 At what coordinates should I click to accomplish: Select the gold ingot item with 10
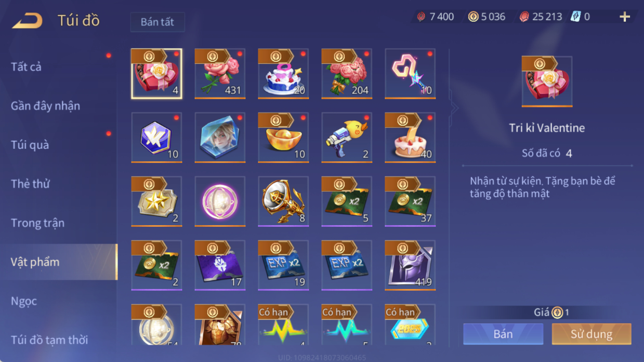[x=283, y=137]
